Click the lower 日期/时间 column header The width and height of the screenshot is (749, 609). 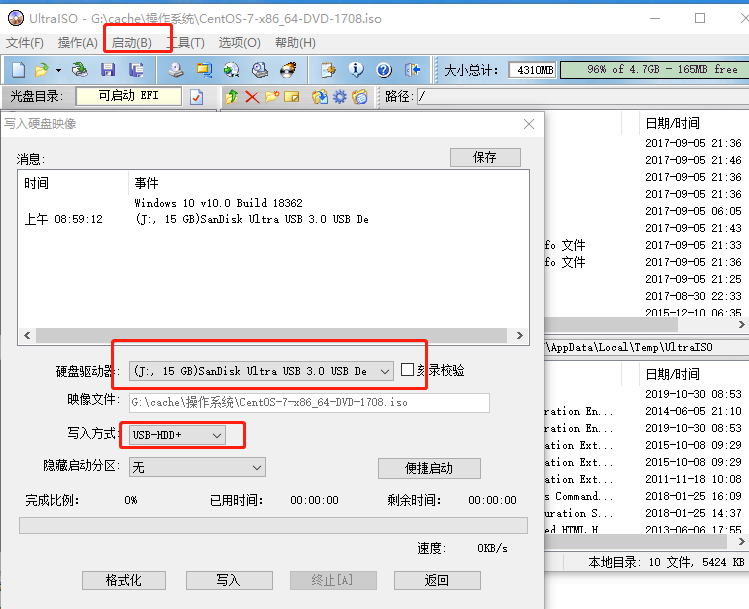[673, 374]
